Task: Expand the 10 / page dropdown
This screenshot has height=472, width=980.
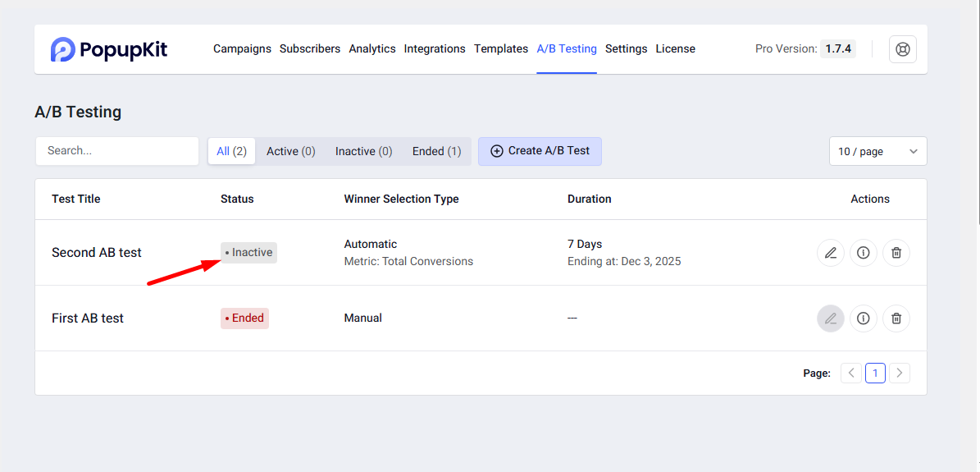Action: 877,151
